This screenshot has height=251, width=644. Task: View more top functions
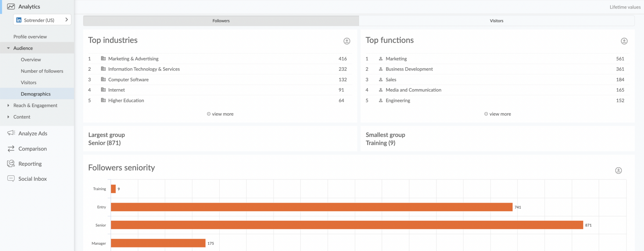(497, 114)
